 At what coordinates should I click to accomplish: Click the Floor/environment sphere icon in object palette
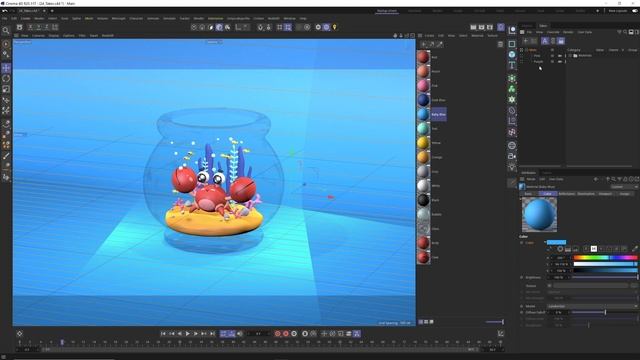(x=512, y=145)
